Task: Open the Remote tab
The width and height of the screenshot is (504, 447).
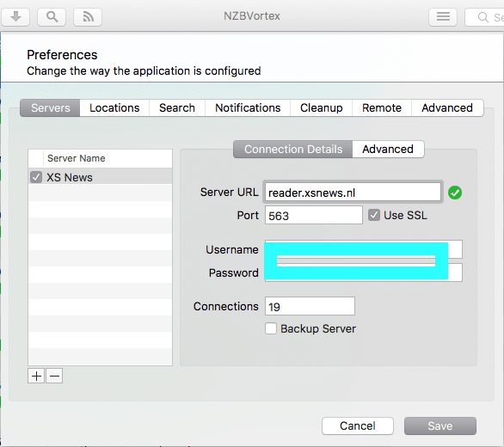Action: 382,107
